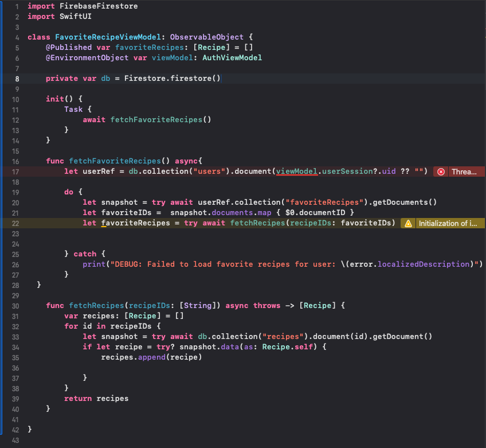Open the 'Initialization of i...' warning message
Image resolution: width=486 pixels, height=448 pixels.
click(x=448, y=223)
